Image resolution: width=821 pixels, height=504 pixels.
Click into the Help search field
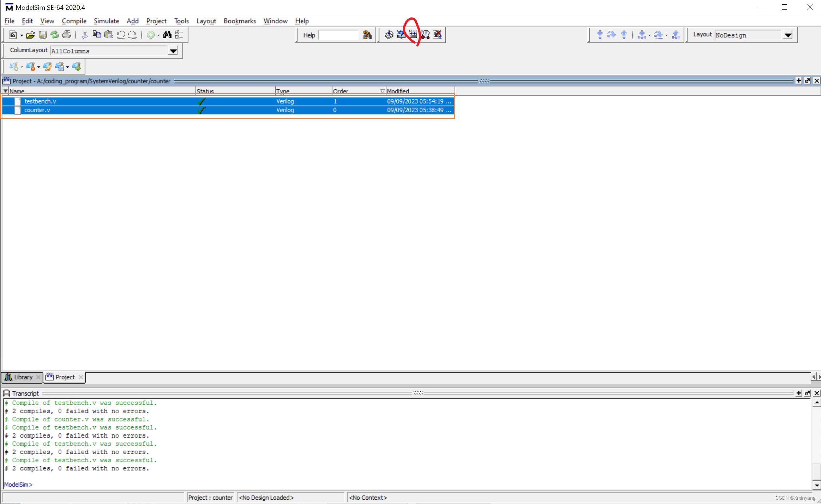339,35
